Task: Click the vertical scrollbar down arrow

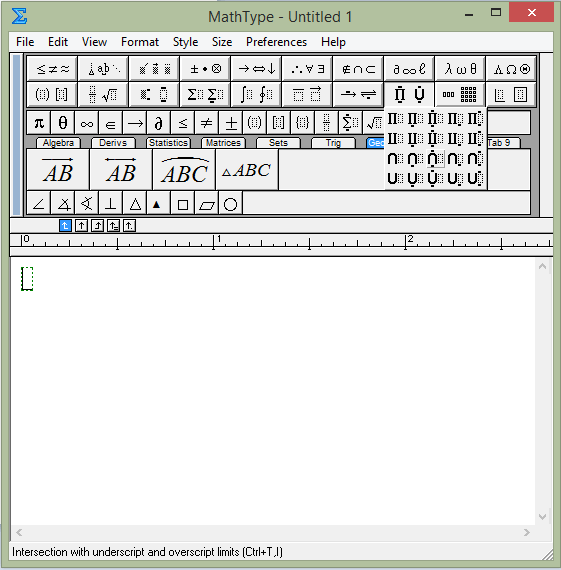Action: 542,517
